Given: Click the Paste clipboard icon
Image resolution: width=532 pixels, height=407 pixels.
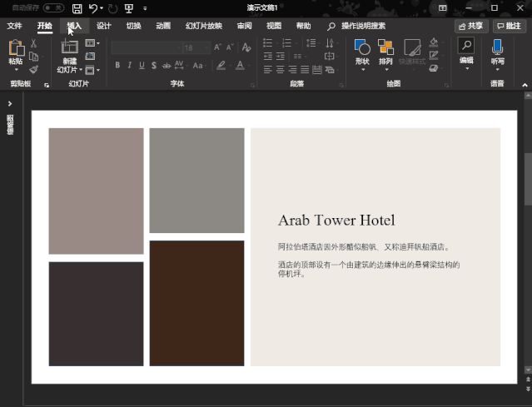Looking at the screenshot, I should click(x=16, y=47).
